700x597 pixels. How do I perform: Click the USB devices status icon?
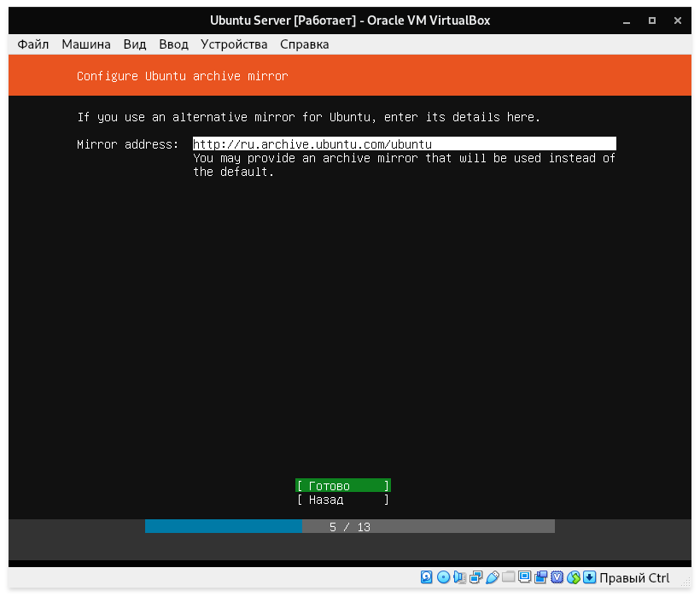pyautogui.click(x=493, y=577)
